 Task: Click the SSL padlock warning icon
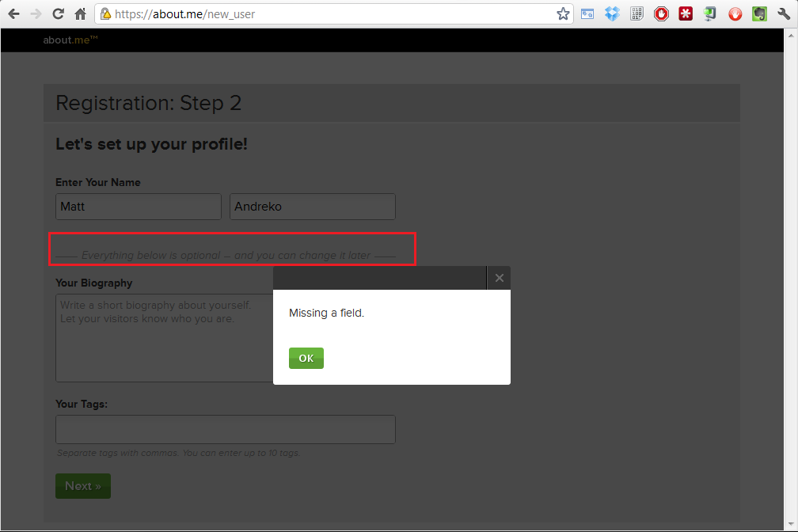[x=104, y=13]
